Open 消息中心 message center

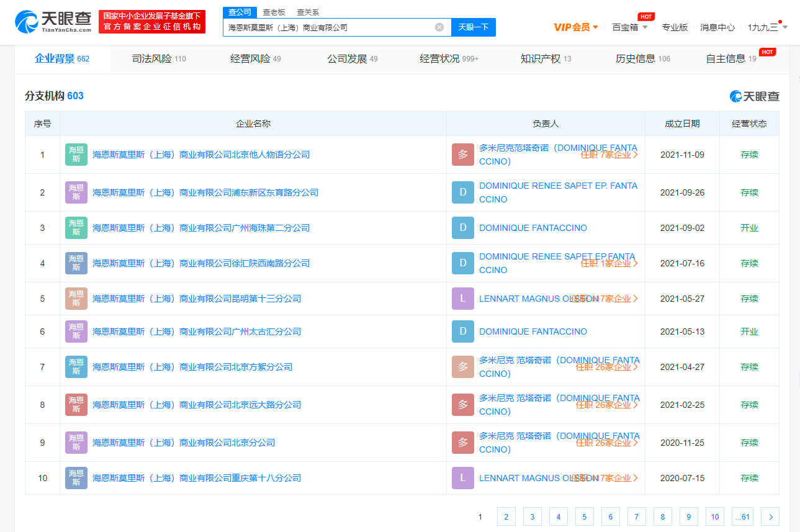[x=717, y=27]
